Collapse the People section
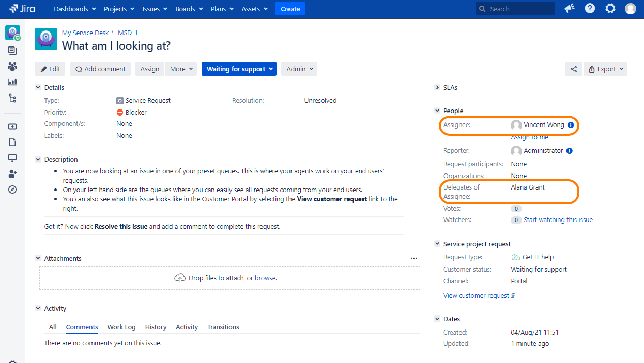Viewport: 644px width, 363px height. 437,111
